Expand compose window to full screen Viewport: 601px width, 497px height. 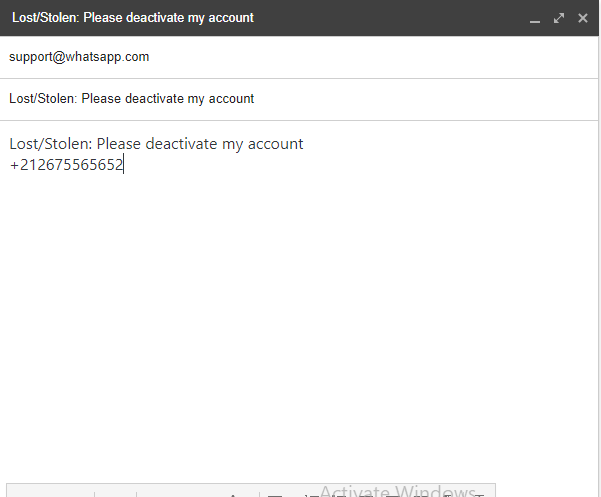pos(559,18)
